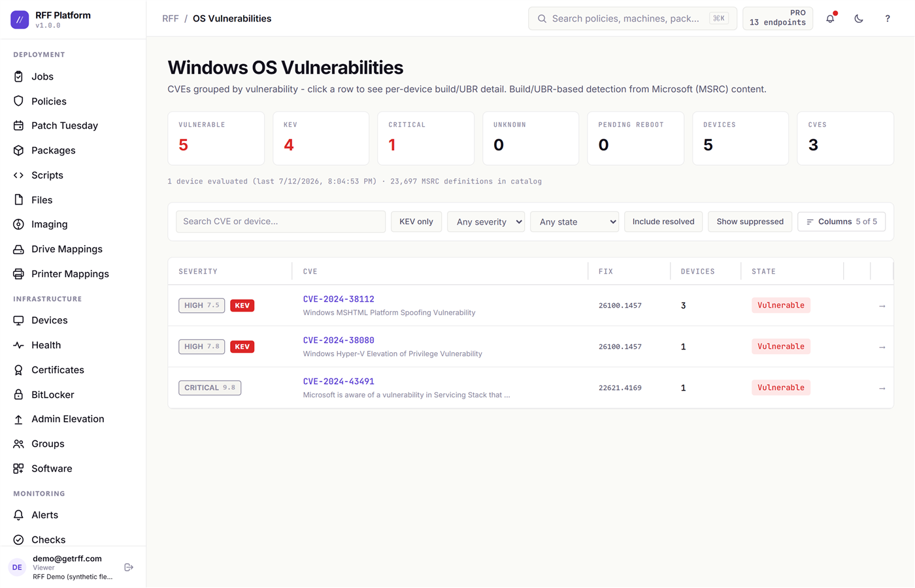Click the Vulnerable summary card
915x588 pixels.
click(x=216, y=138)
